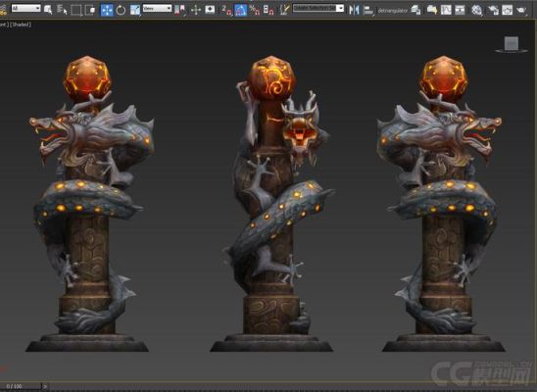Viewport: 537px width, 392px height.
Task: Click the Render Production teapot icon
Action: pos(521,10)
